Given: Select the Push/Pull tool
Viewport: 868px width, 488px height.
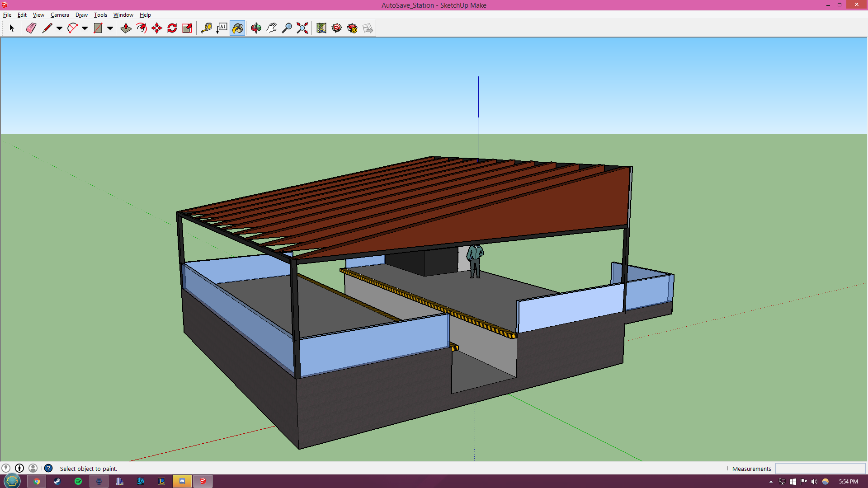Looking at the screenshot, I should [126, 28].
